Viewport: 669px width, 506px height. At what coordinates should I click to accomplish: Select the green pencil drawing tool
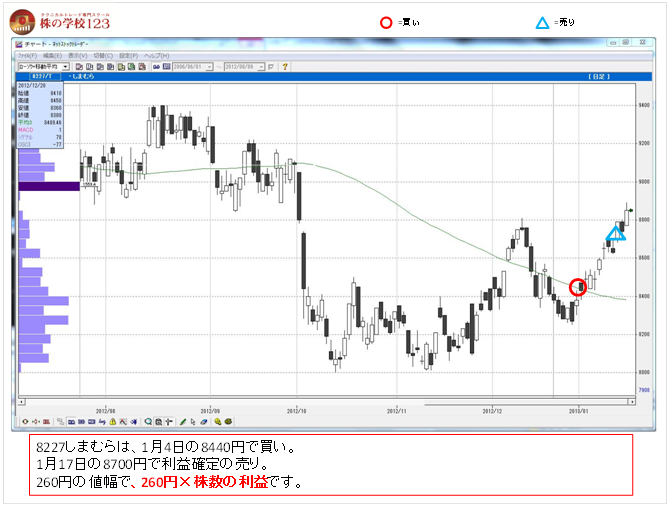(183, 422)
